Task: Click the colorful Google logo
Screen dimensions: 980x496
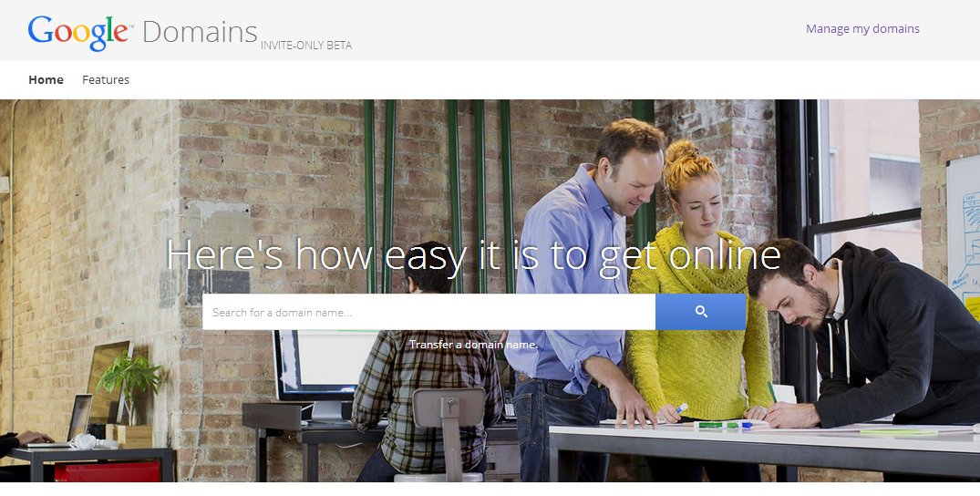Action: point(80,33)
